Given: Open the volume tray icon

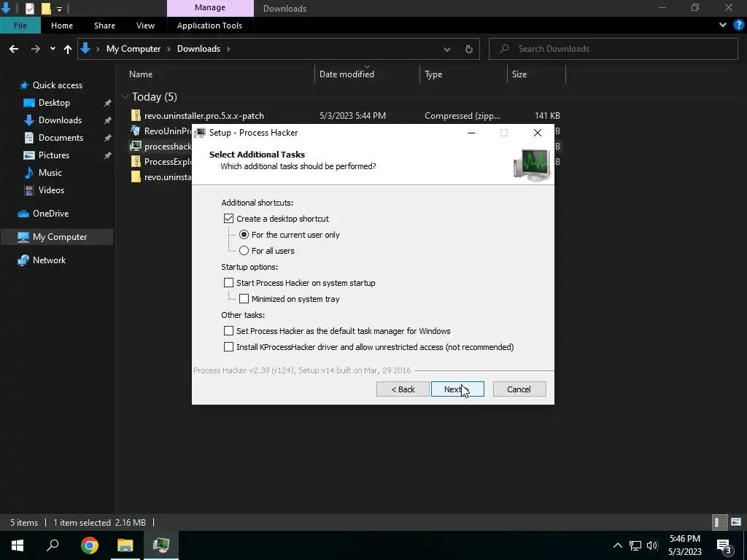Looking at the screenshot, I should pyautogui.click(x=652, y=545).
